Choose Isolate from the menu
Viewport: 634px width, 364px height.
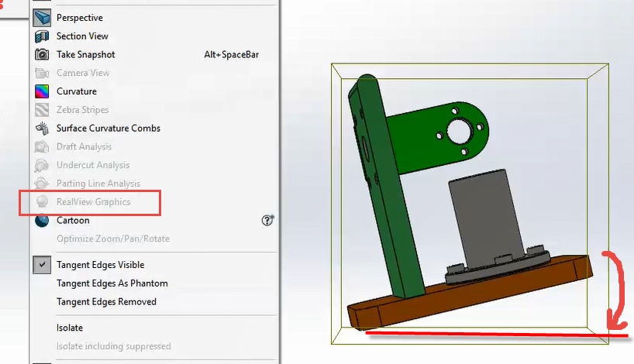pos(70,328)
